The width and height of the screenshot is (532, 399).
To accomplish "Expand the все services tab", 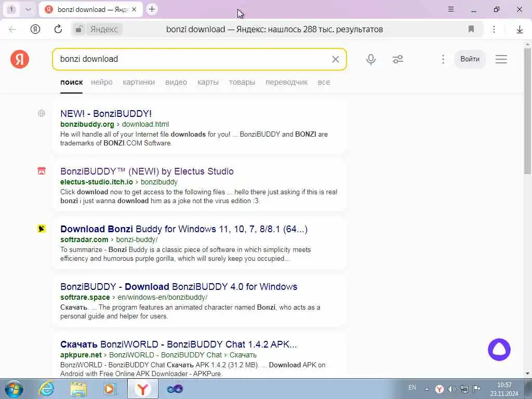I will tap(324, 82).
